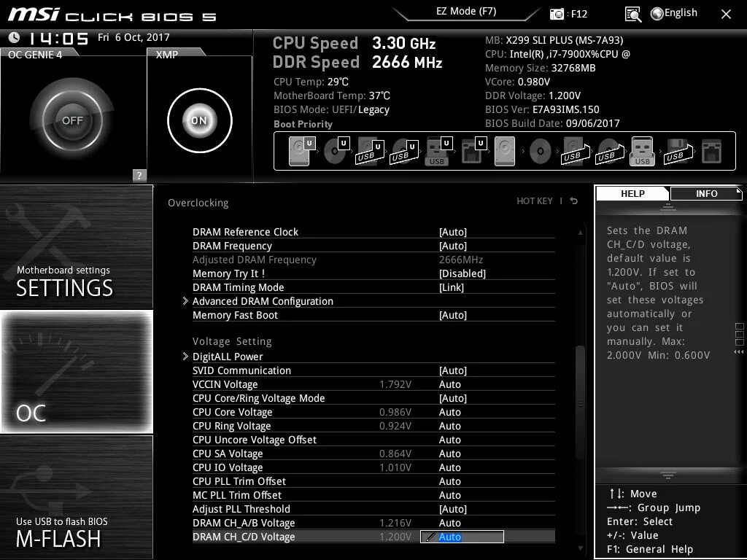Click MC PLL Trim Offset Auto field

tap(449, 495)
